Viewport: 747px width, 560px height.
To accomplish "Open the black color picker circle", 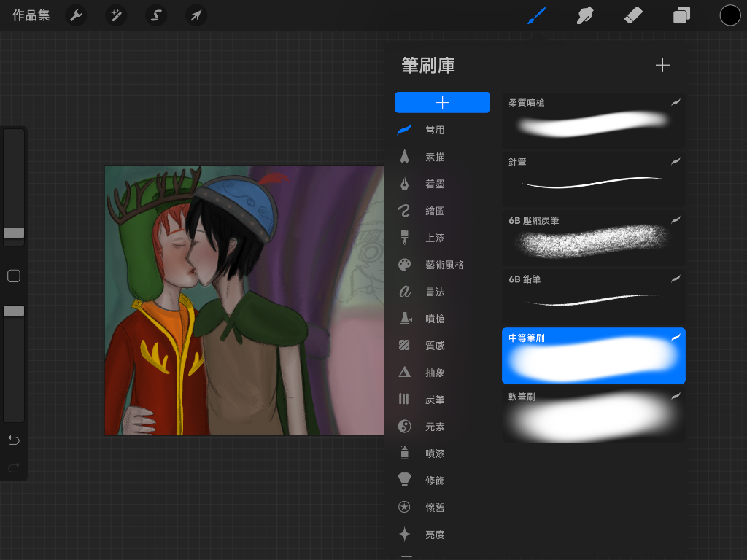I will pos(729,16).
